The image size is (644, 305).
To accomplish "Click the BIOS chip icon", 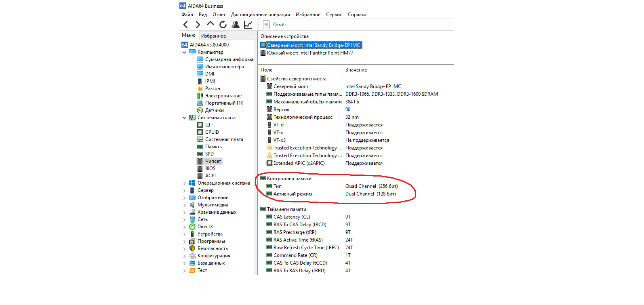I will [200, 168].
